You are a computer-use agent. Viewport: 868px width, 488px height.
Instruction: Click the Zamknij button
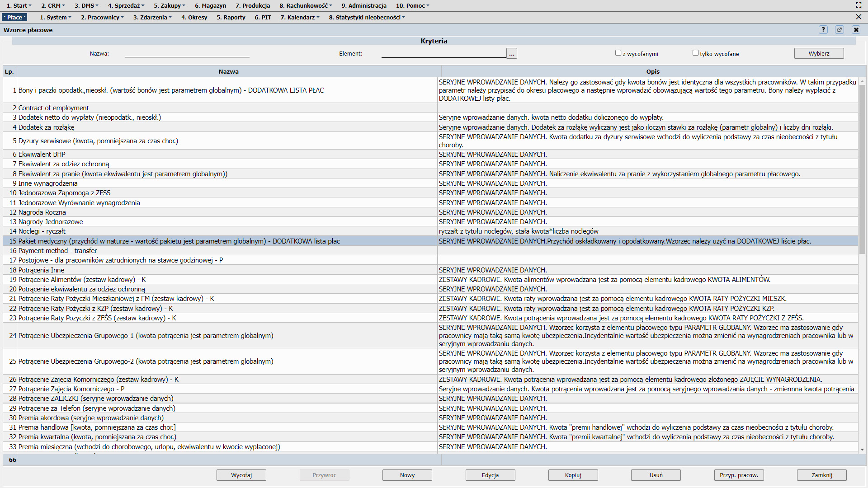point(822,475)
